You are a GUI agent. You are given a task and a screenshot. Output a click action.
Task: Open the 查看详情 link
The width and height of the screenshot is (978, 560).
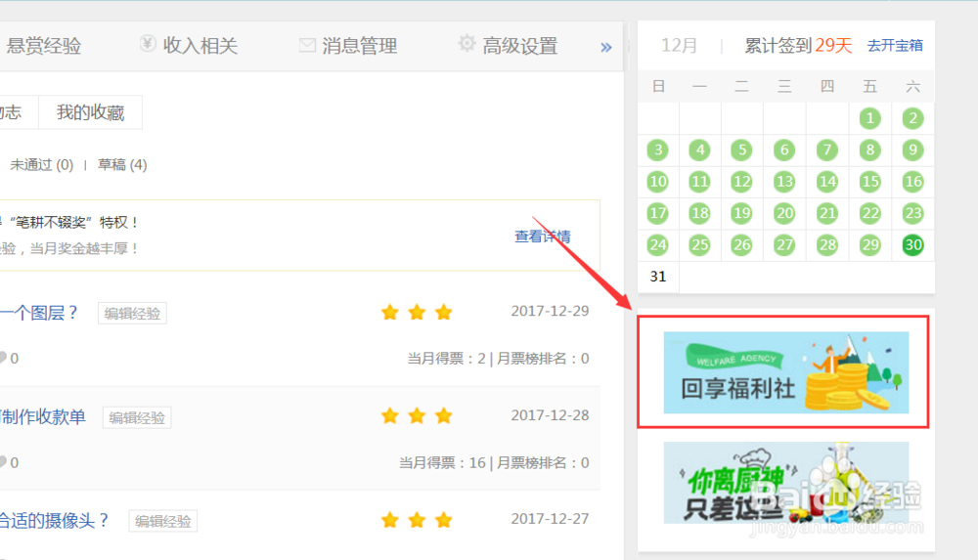pos(542,237)
